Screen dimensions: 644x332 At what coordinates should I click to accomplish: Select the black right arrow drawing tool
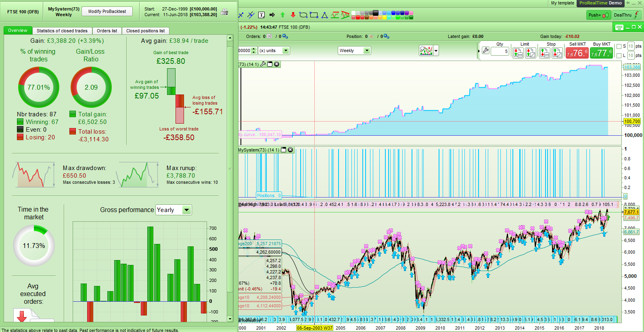(x=272, y=15)
